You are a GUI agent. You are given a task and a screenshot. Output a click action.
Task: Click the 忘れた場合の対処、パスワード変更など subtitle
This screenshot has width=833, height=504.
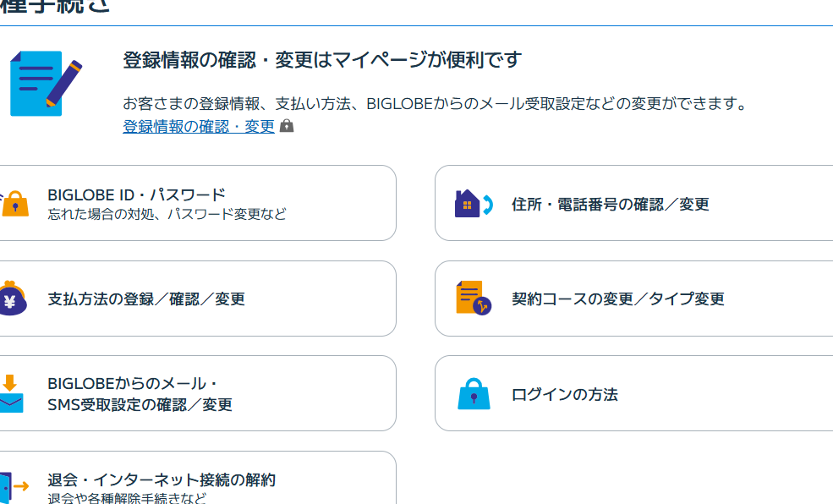click(x=167, y=214)
